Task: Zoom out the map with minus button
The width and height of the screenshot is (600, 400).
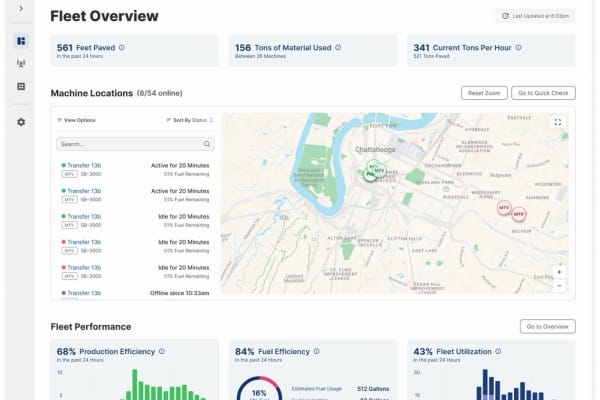Action: [559, 286]
